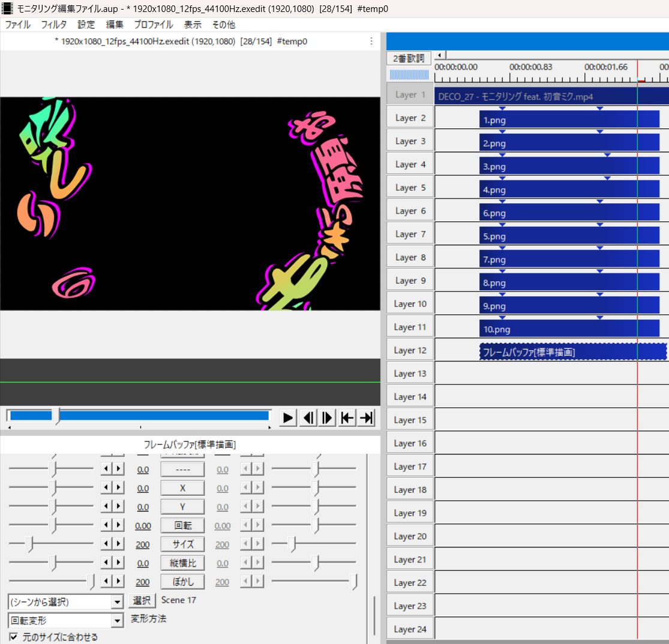
Task: Jump to the last frame
Action: [x=367, y=417]
